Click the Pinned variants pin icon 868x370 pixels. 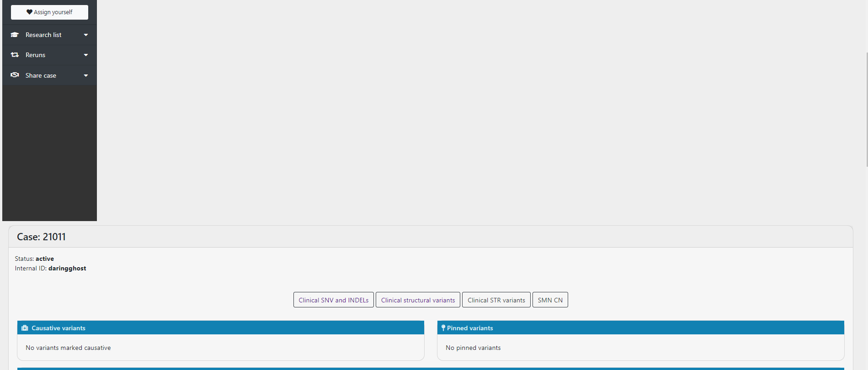pos(443,328)
